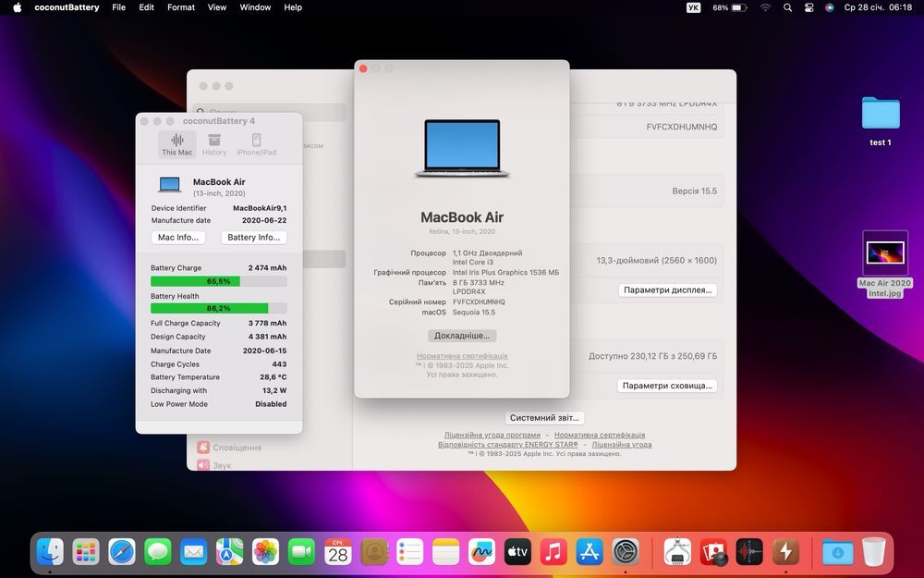Image resolution: width=924 pixels, height=578 pixels.
Task: Open the Edit menu
Action: (146, 7)
